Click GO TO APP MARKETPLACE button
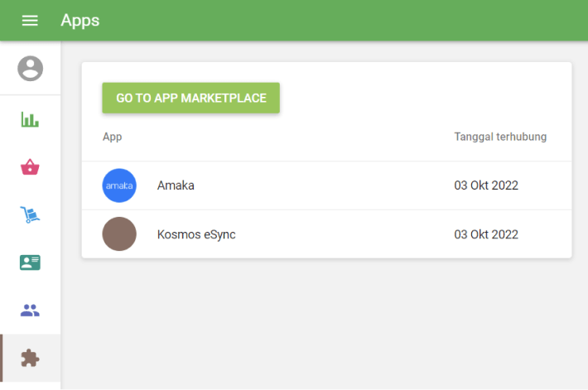Viewport: 588px width, 390px height. 190,98
